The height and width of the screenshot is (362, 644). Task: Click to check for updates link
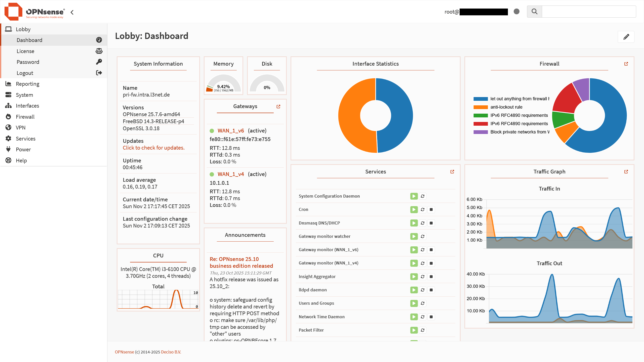click(153, 148)
